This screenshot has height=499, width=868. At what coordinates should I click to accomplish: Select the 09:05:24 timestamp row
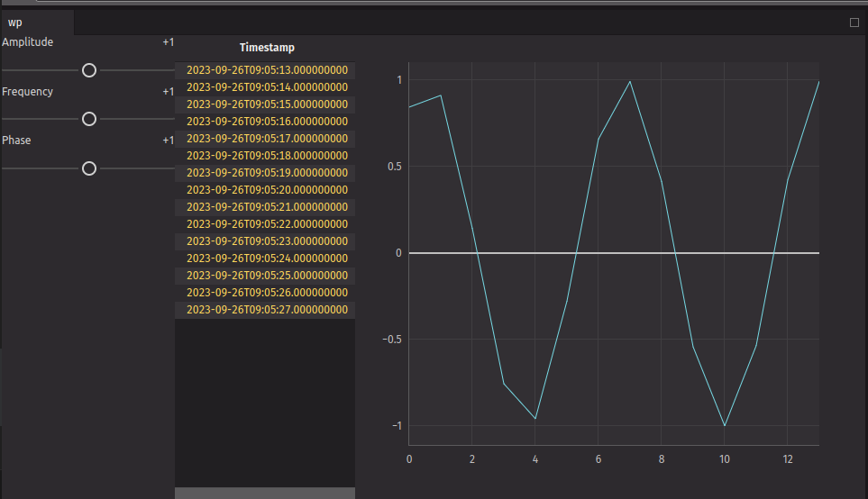(x=267, y=259)
